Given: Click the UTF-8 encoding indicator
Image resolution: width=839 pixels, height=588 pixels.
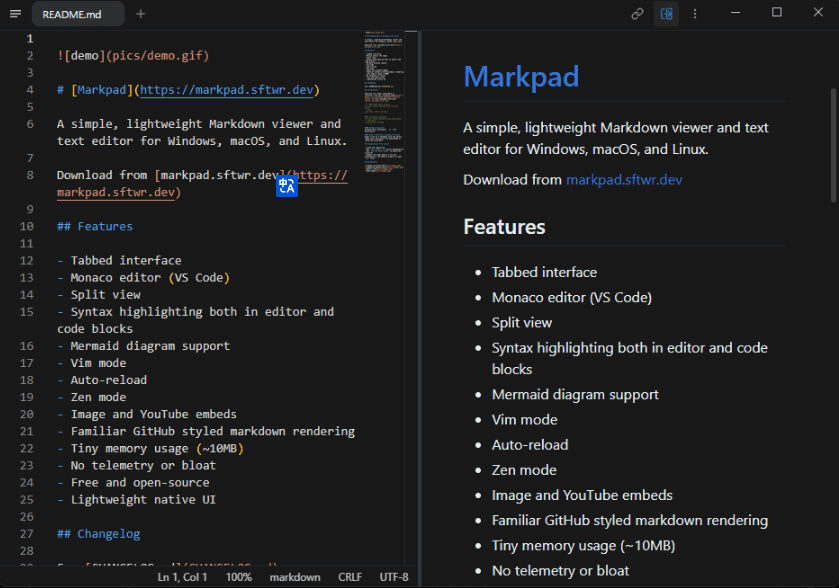Looking at the screenshot, I should pos(394,577).
